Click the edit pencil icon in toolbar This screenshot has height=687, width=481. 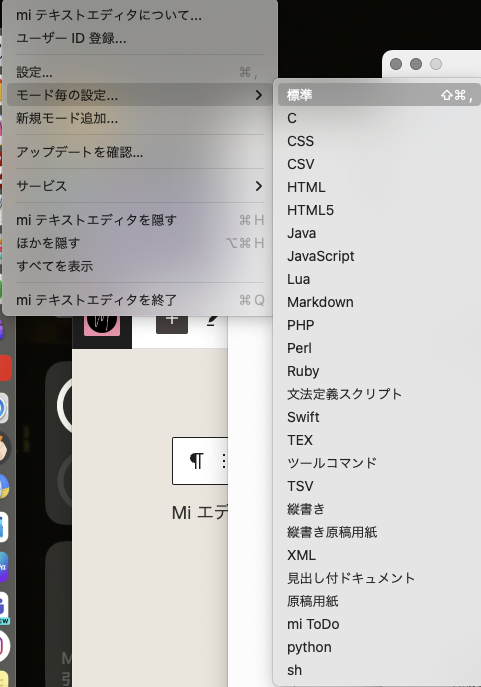point(212,321)
